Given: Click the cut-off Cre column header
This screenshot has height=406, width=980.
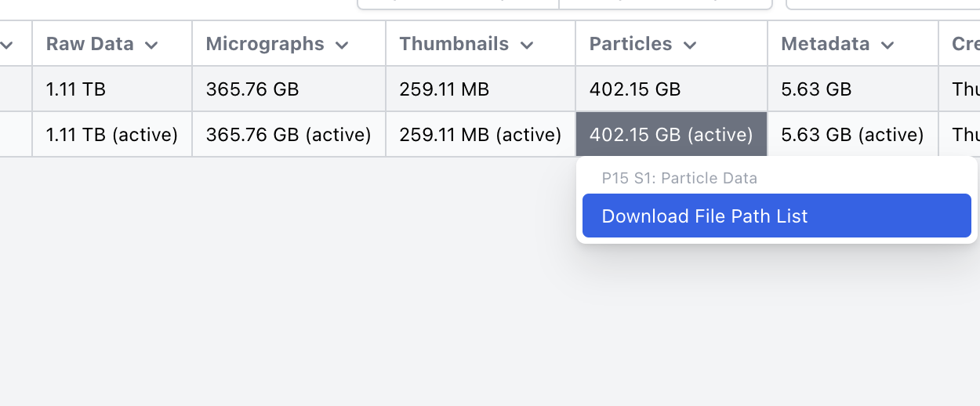Looking at the screenshot, I should pos(965,44).
